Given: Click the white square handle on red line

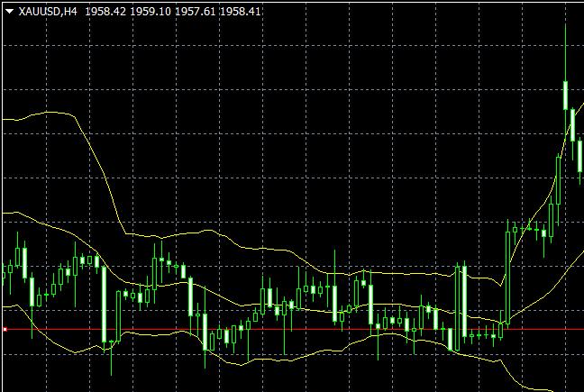Looking at the screenshot, I should pos(5,329).
